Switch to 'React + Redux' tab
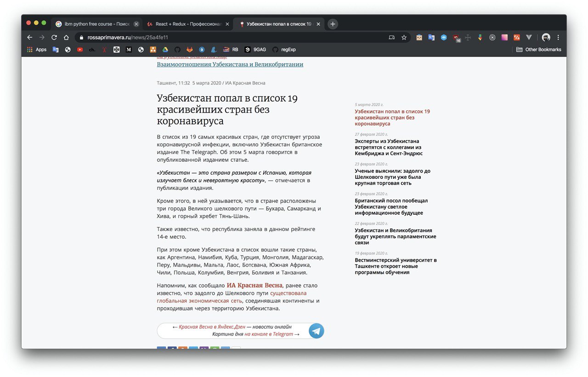 pos(187,24)
